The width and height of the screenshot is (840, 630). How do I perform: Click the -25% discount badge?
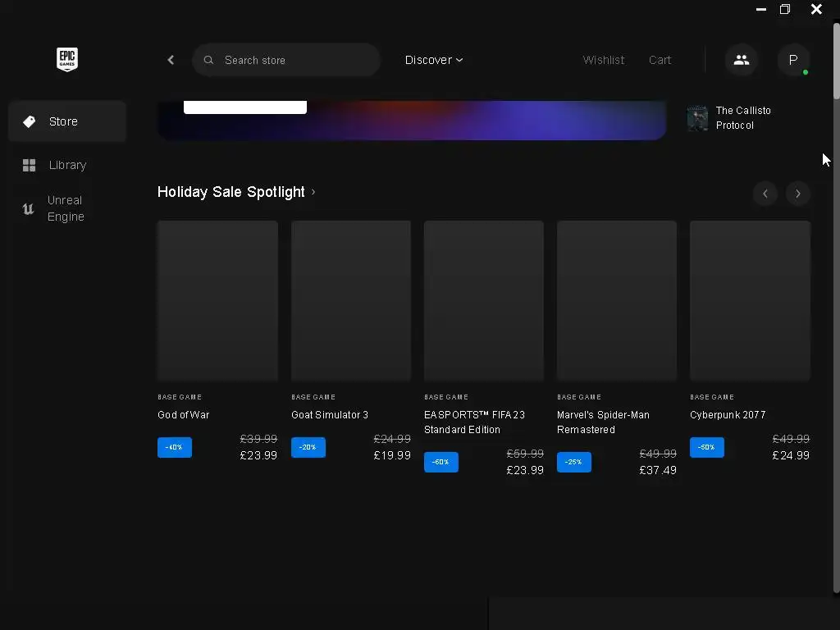click(x=573, y=463)
